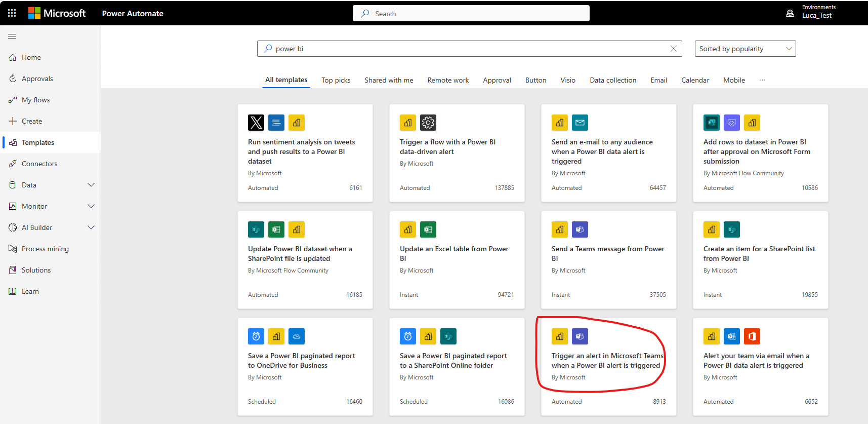Click the OneDrive cloud icon on paginated report card
The image size is (868, 424).
click(x=297, y=336)
